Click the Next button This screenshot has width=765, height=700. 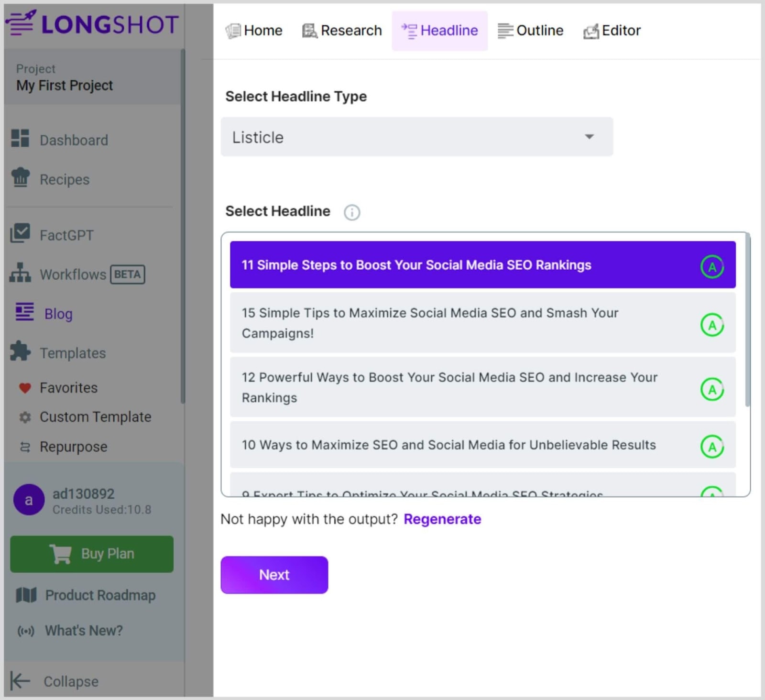point(274,575)
